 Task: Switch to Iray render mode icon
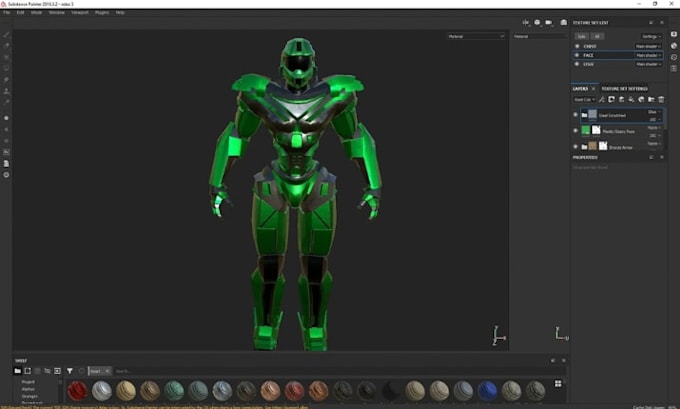[x=563, y=23]
